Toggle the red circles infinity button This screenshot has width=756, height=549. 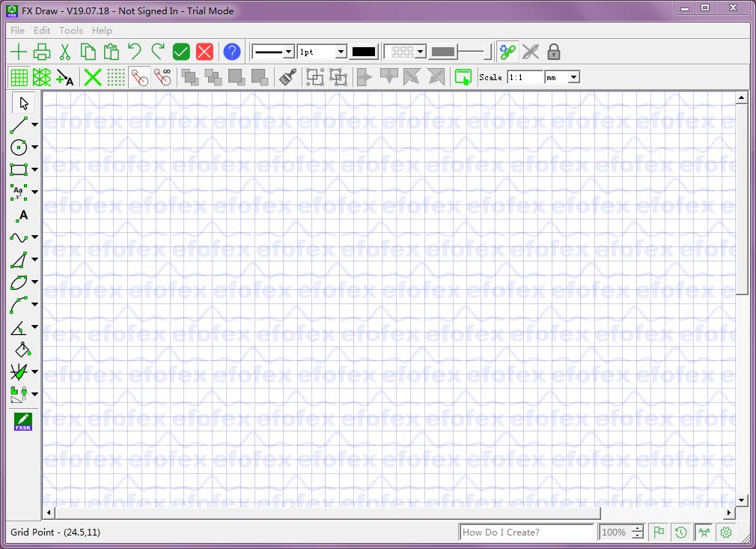coord(163,77)
